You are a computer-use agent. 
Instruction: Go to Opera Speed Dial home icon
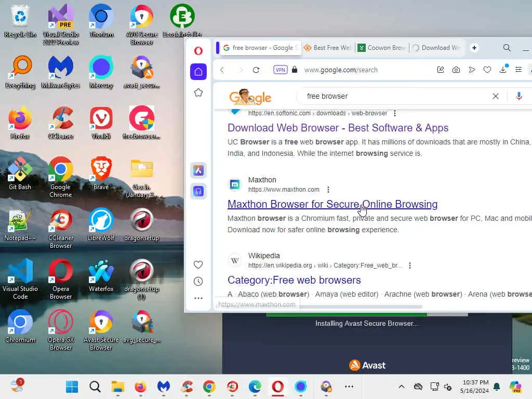(198, 72)
